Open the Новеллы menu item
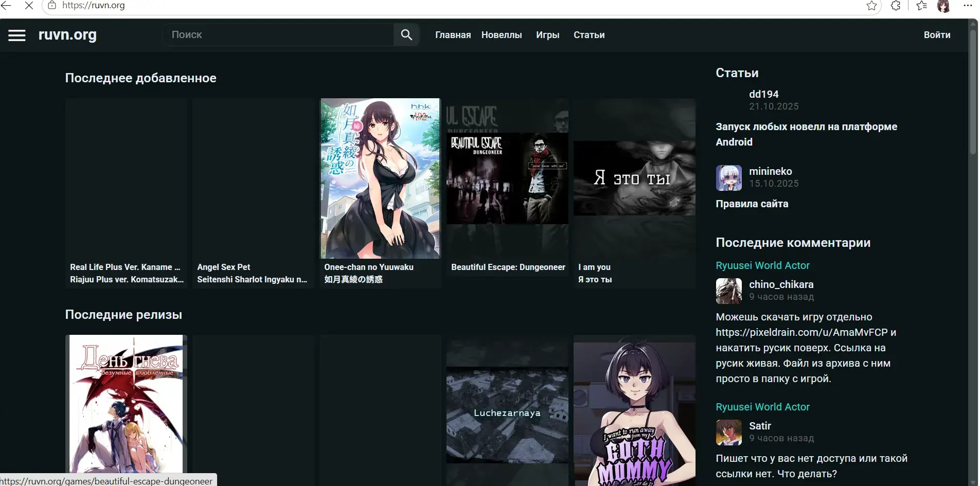This screenshot has width=980, height=486. (502, 35)
